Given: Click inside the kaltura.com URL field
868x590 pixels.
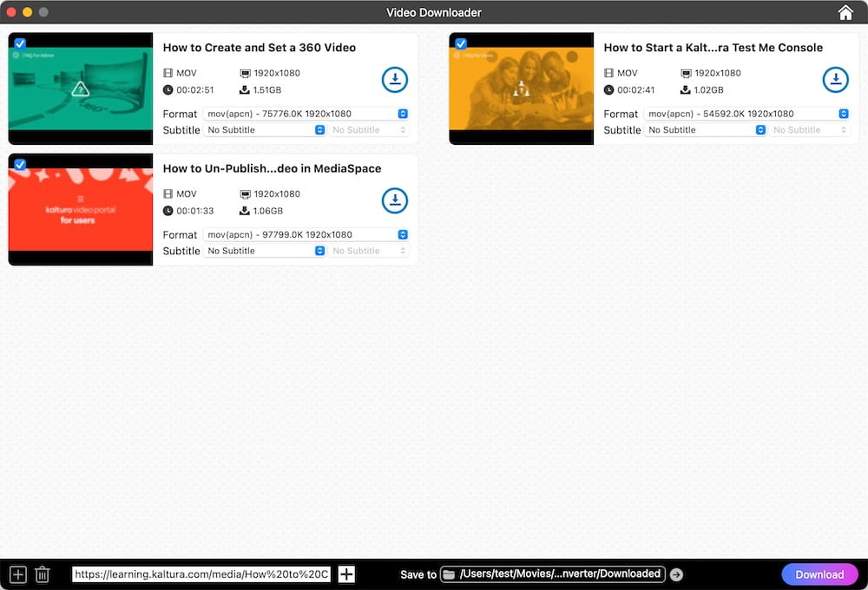Looking at the screenshot, I should pos(200,574).
